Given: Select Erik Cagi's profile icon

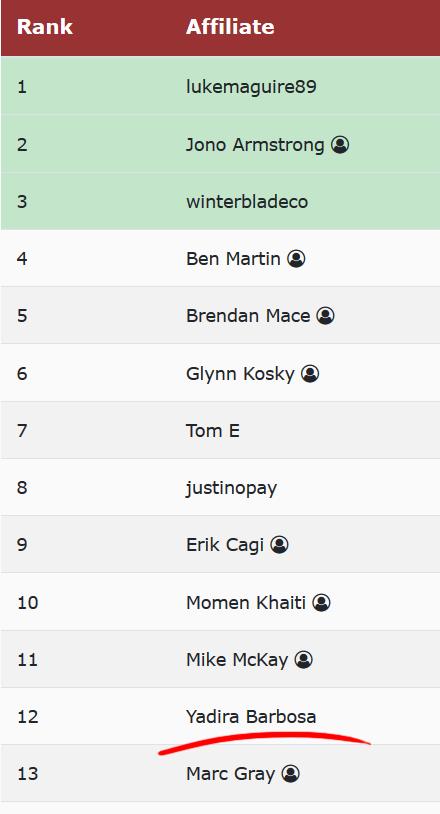Looking at the screenshot, I should [x=279, y=545].
